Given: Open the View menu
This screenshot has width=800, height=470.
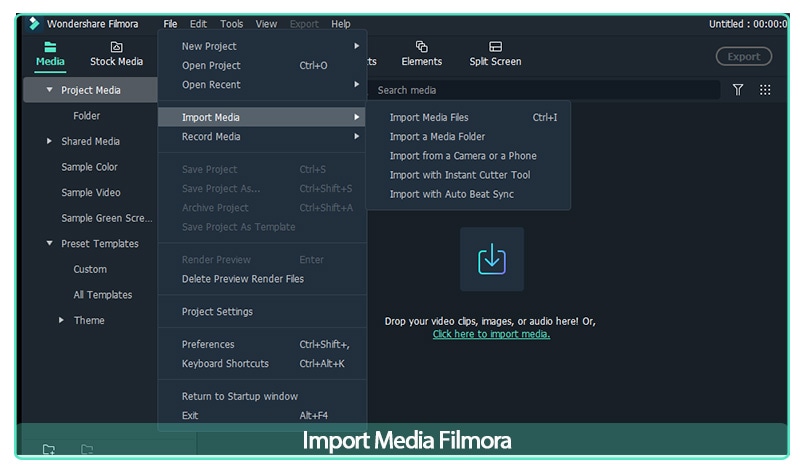Looking at the screenshot, I should pyautogui.click(x=266, y=24).
